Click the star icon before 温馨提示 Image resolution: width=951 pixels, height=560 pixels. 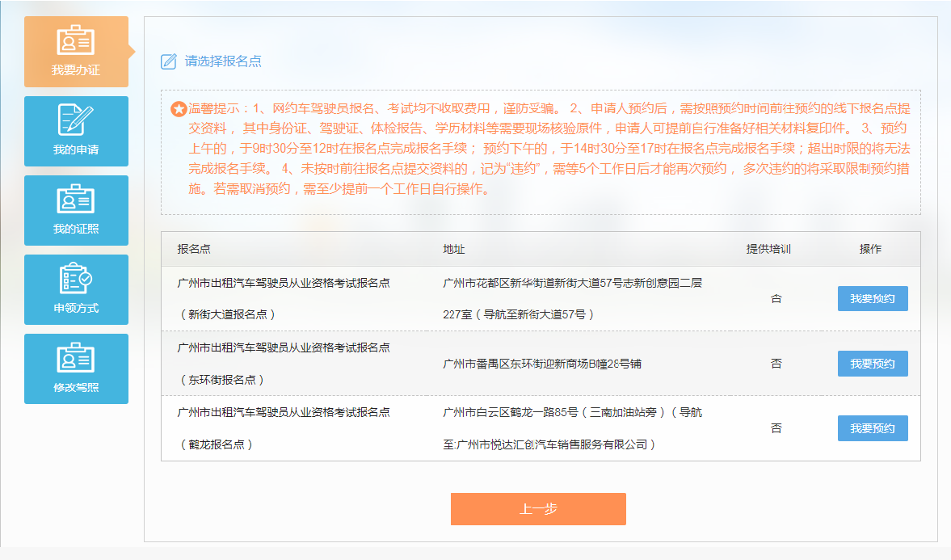pyautogui.click(x=179, y=109)
